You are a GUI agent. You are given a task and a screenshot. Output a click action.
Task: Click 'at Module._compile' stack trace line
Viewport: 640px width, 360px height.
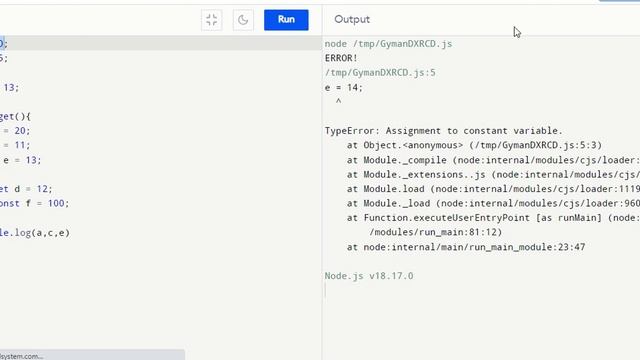pyautogui.click(x=493, y=160)
